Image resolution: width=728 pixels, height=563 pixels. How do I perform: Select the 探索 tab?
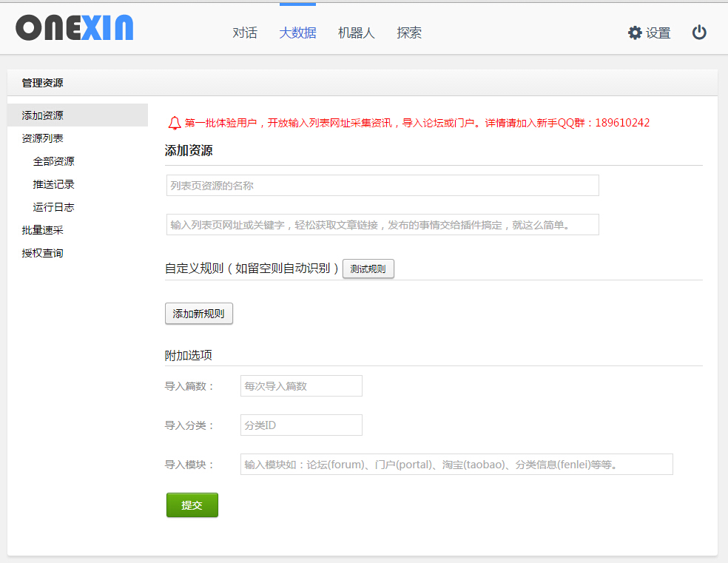point(409,33)
